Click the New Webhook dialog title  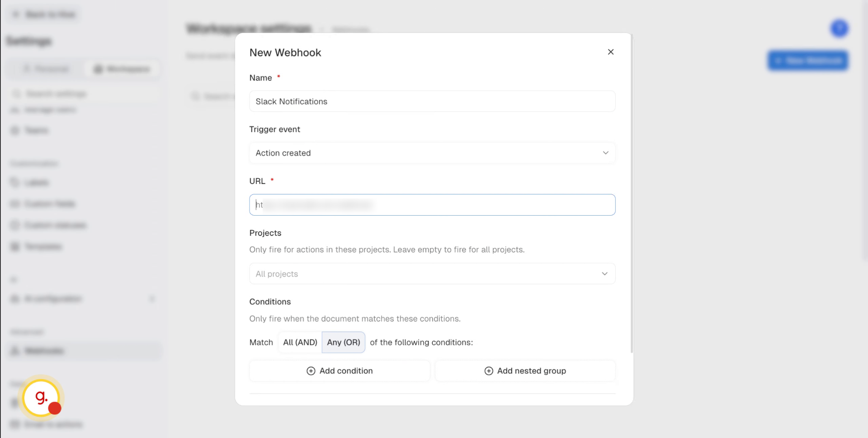click(x=285, y=52)
